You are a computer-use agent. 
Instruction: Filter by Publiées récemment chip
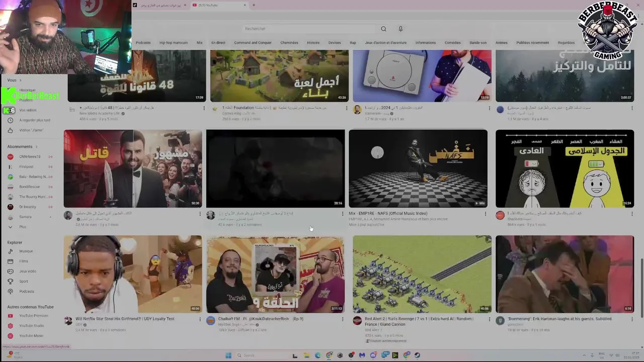click(533, 43)
